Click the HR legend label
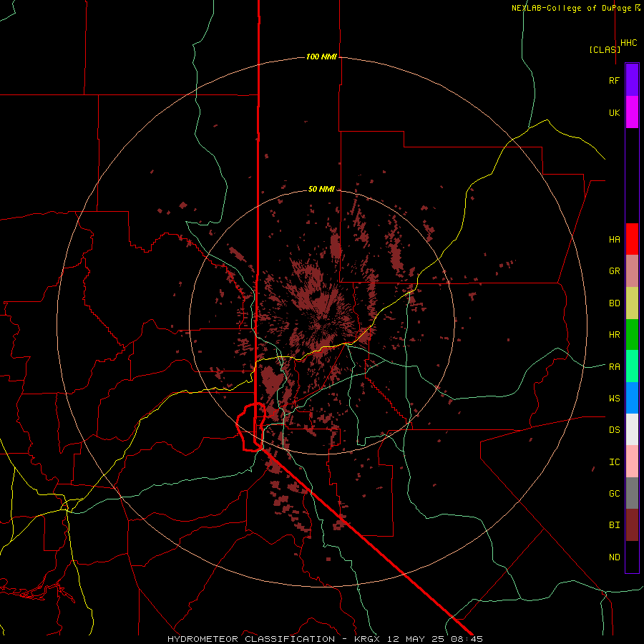This screenshot has width=644, height=644. (614, 335)
